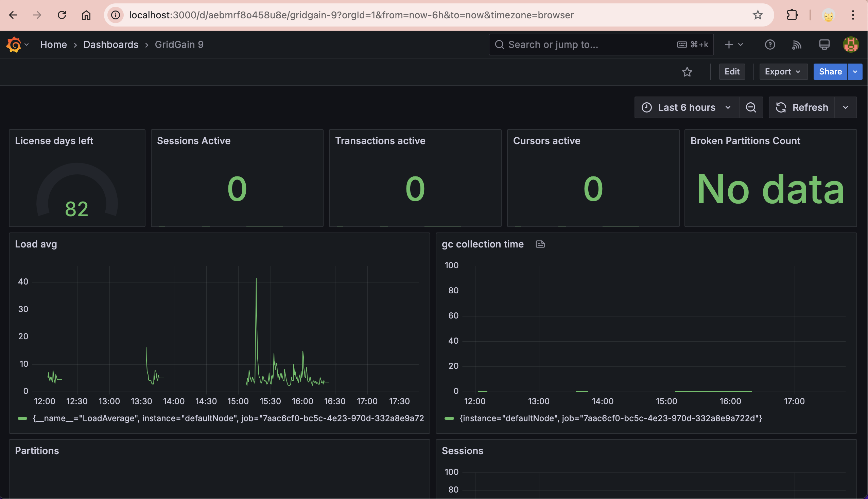Toggle kiosk mode monitor icon
The width and height of the screenshot is (868, 499).
824,45
